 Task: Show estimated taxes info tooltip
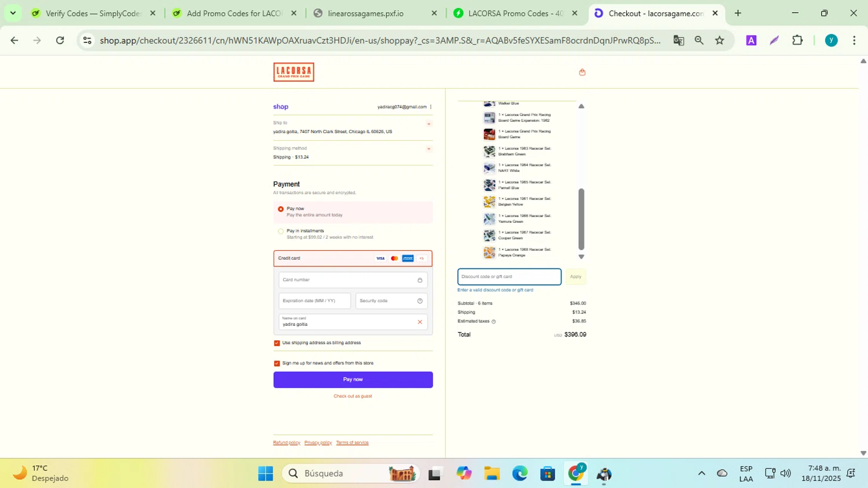(494, 321)
